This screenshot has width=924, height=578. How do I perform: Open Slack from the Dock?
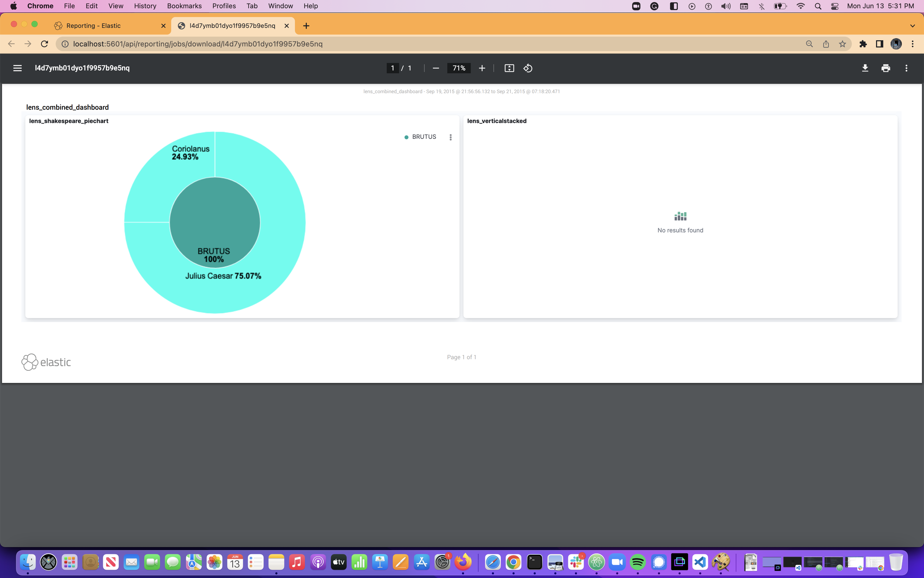pos(576,562)
